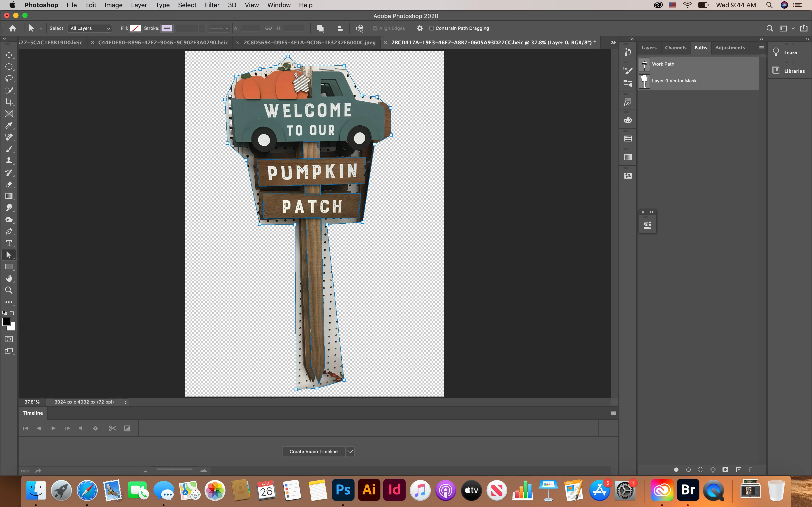812x507 pixels.
Task: Open the Filter menu
Action: coord(212,5)
